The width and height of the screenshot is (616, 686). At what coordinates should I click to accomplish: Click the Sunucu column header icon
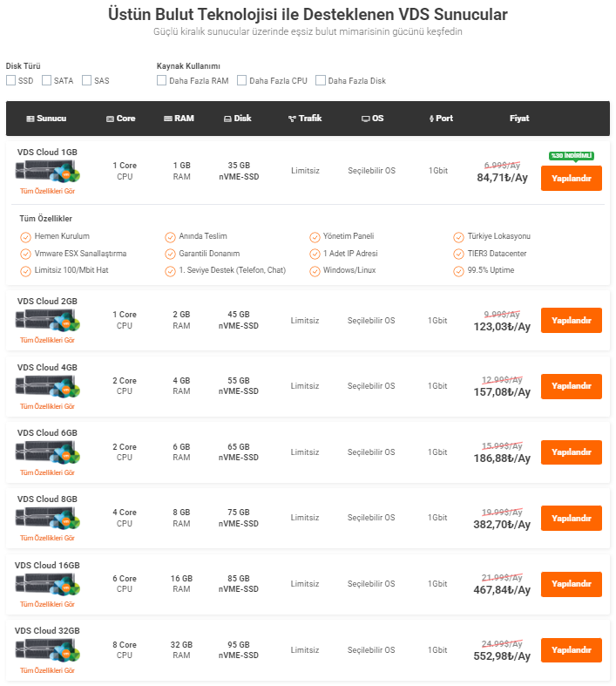(30, 119)
